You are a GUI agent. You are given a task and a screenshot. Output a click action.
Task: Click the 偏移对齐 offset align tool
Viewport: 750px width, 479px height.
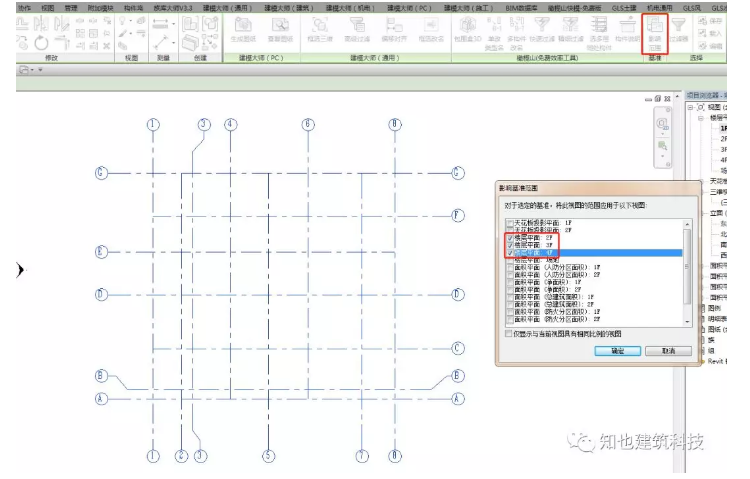394,30
